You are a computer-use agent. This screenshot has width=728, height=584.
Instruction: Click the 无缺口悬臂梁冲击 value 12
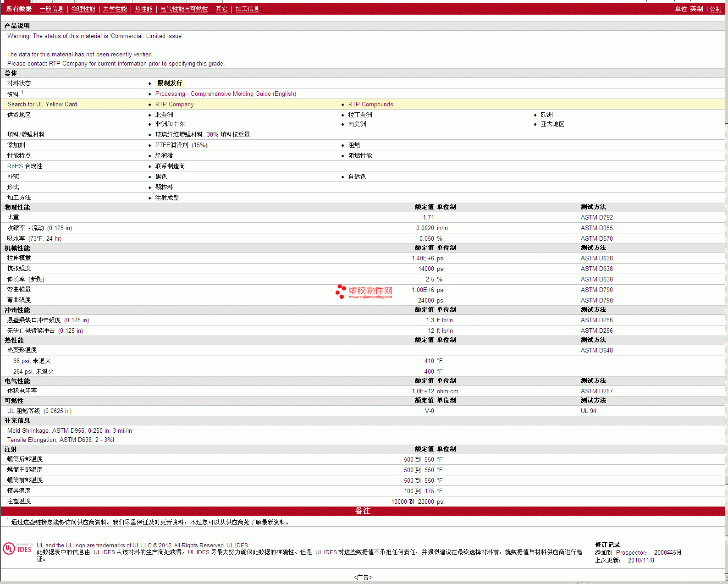[x=431, y=331]
